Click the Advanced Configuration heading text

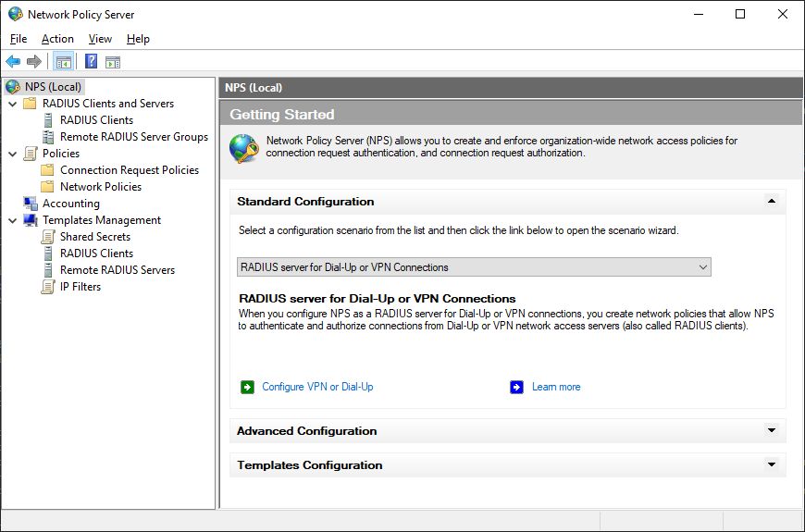(x=306, y=431)
